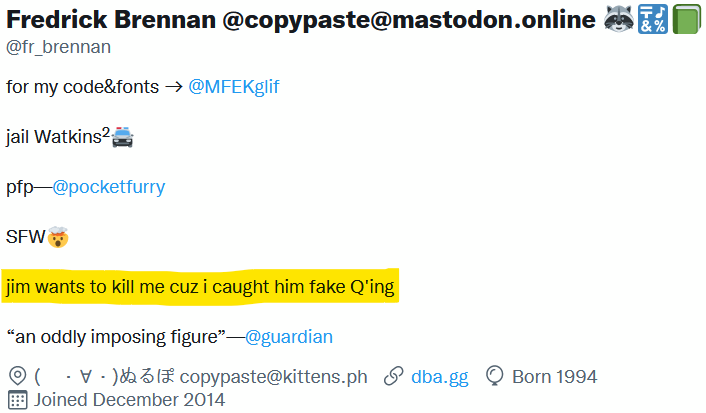Click the Fredrick Brennan display name

(x=111, y=20)
